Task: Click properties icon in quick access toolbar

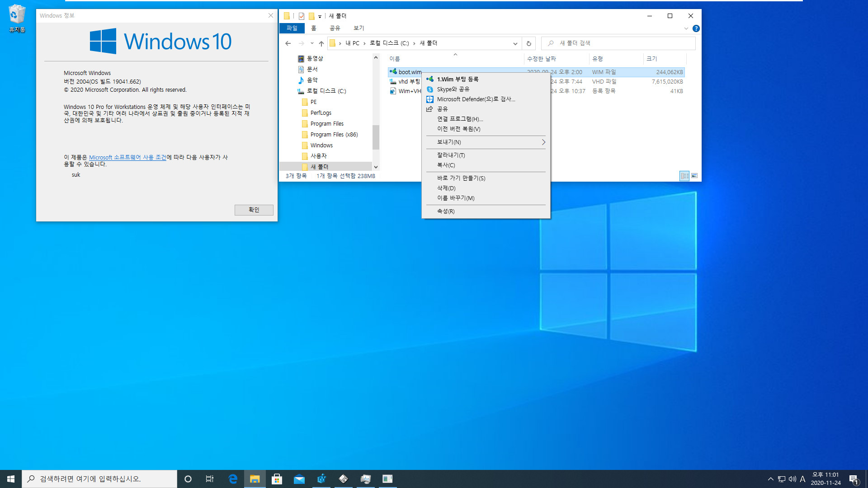Action: 302,16
